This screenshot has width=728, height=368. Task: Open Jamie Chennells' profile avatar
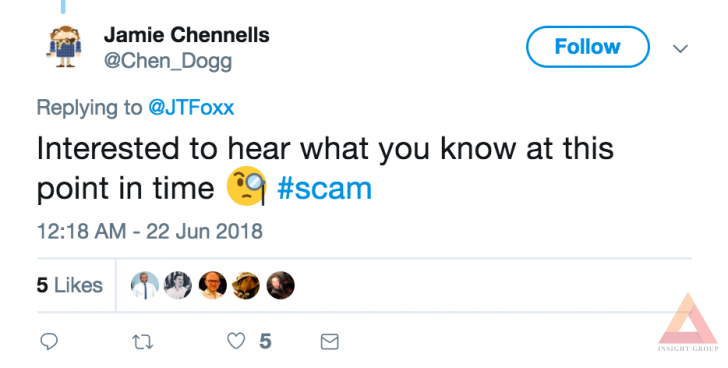(65, 46)
